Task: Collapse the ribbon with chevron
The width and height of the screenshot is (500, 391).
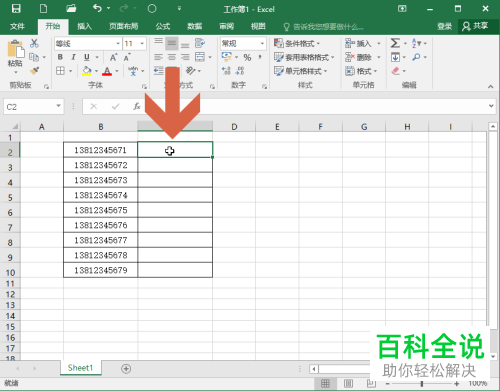Action: pos(490,87)
